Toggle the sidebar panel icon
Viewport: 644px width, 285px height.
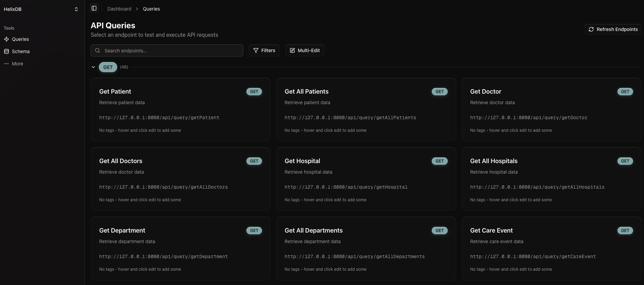point(94,8)
